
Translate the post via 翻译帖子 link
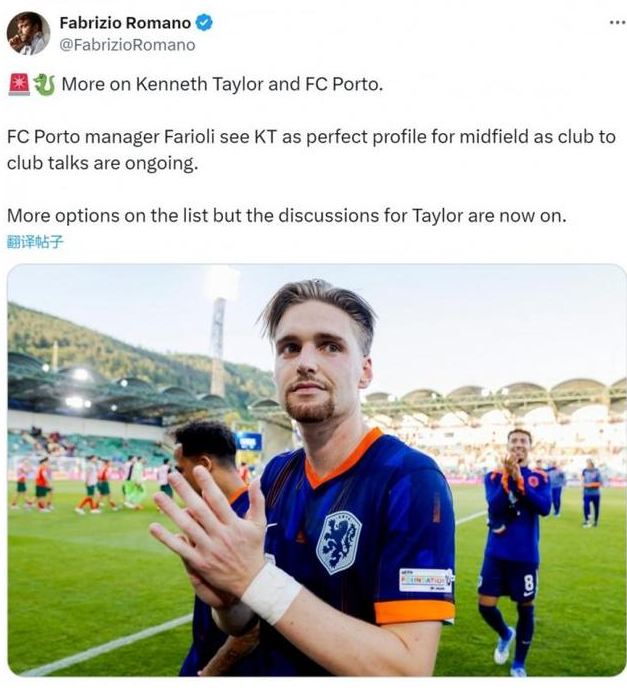(36, 241)
